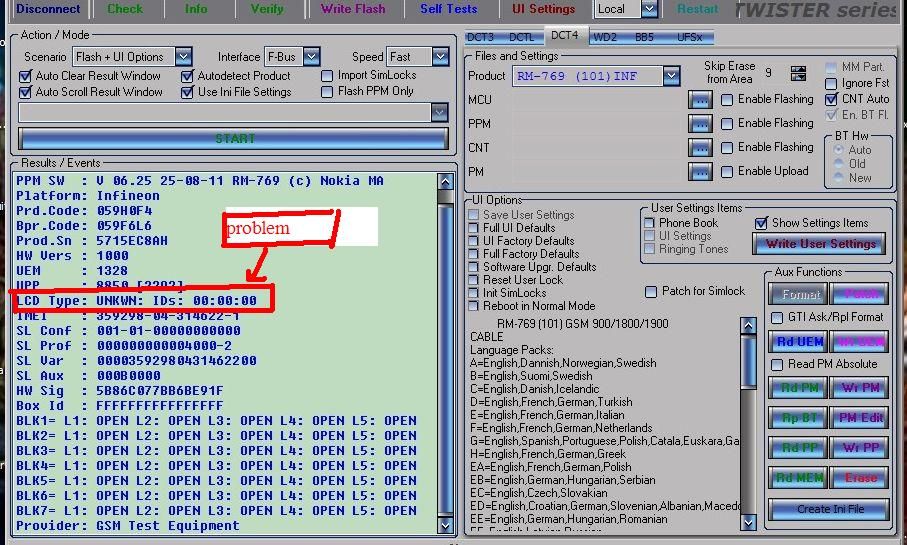This screenshot has width=907, height=545.
Task: Click the green START button
Action: tap(234, 138)
